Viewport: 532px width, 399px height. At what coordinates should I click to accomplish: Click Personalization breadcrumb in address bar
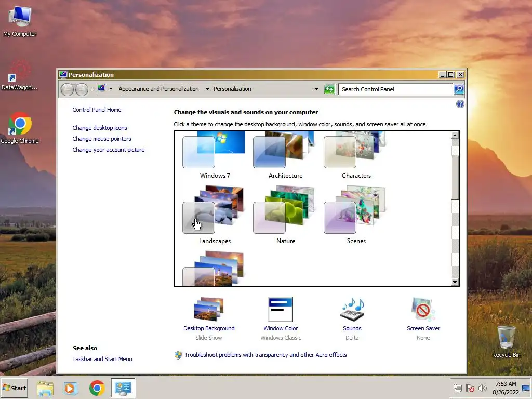click(232, 89)
